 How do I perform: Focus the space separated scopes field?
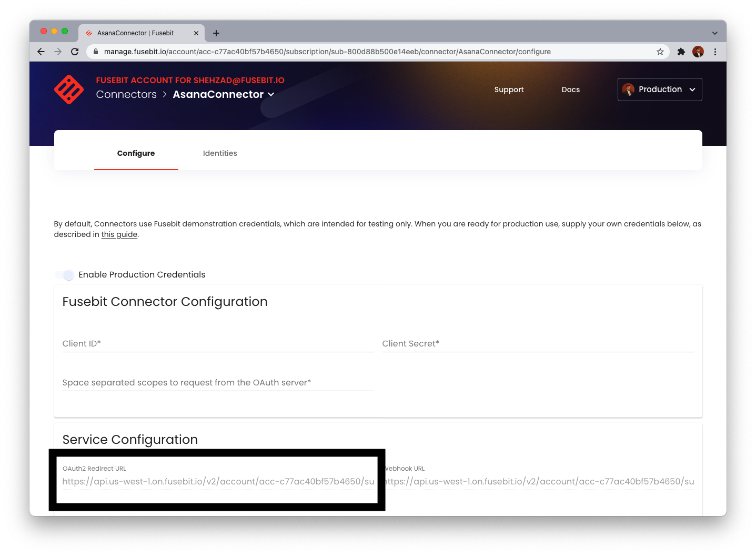(x=218, y=382)
